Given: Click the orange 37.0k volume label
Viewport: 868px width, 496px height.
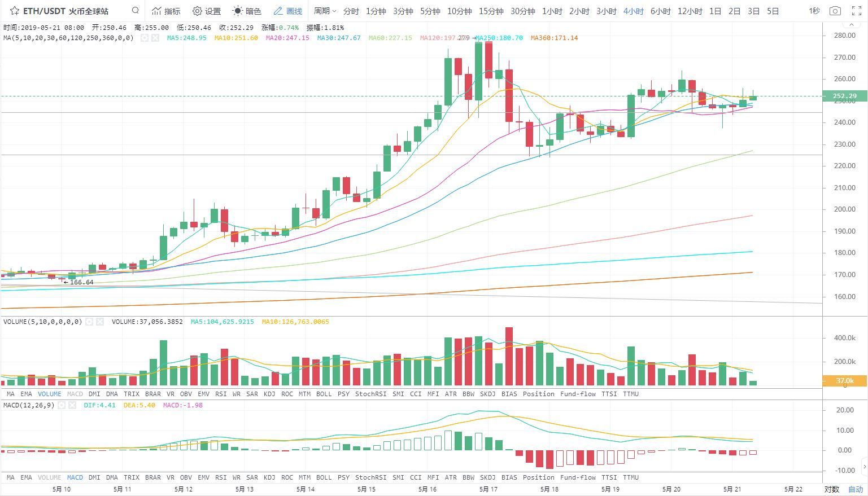Looking at the screenshot, I should [844, 381].
